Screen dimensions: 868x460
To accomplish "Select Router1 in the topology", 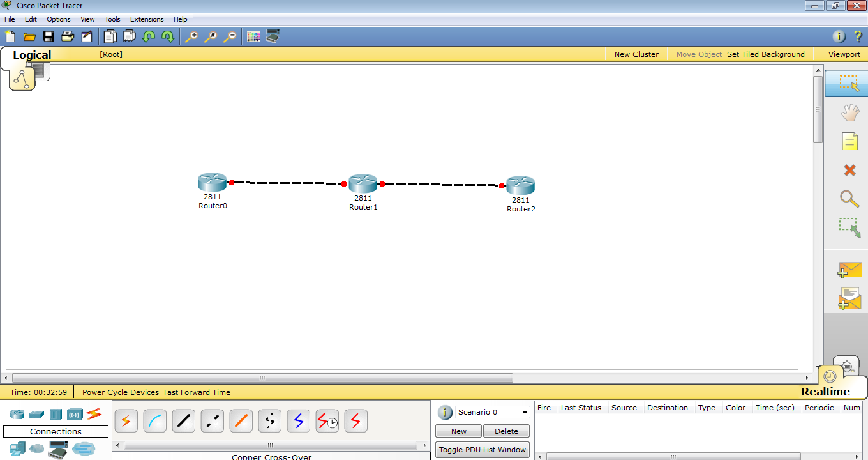I will pyautogui.click(x=363, y=183).
